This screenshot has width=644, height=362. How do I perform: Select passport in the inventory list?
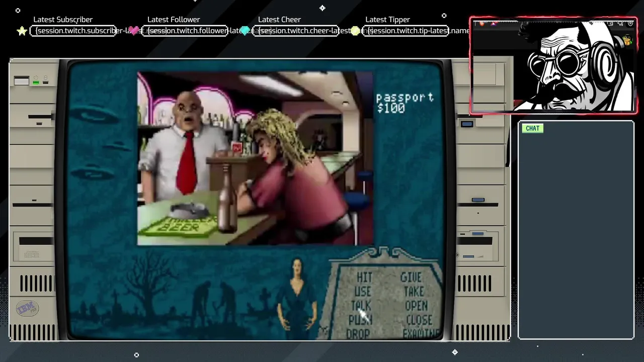click(405, 98)
